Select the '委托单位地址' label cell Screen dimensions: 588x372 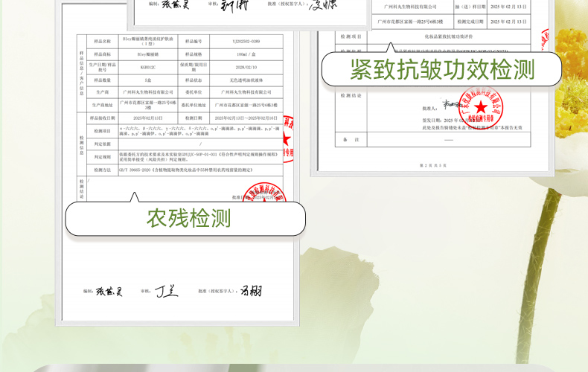point(194,106)
